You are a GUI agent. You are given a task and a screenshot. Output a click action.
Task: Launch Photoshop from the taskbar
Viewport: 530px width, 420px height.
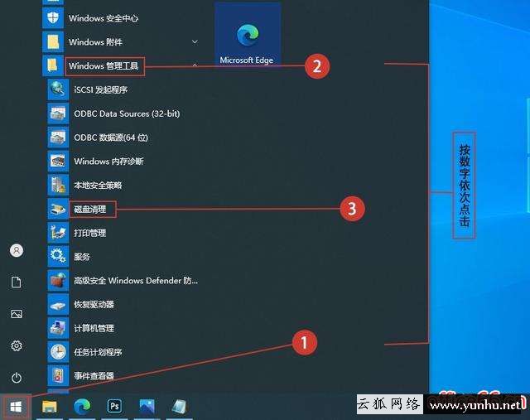point(114,406)
